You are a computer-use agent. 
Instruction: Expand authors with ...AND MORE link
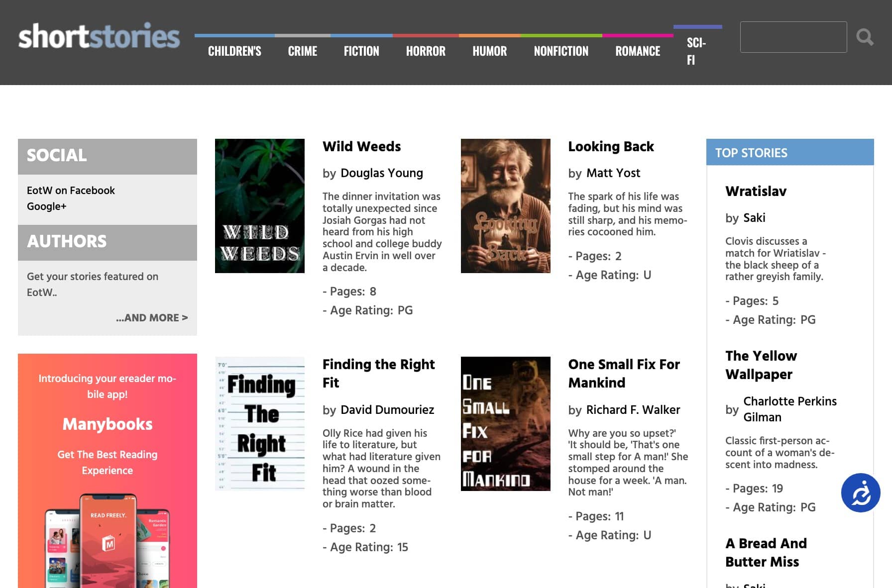click(x=152, y=318)
